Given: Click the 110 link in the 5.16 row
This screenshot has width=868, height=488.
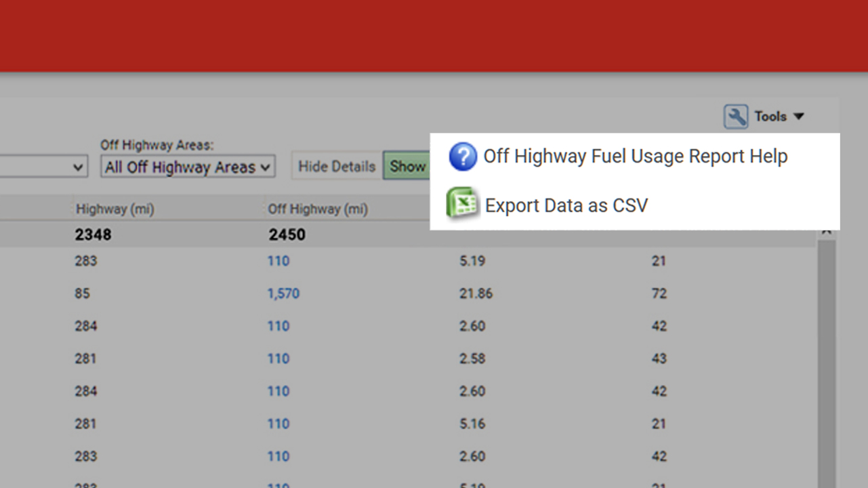Looking at the screenshot, I should (x=278, y=424).
